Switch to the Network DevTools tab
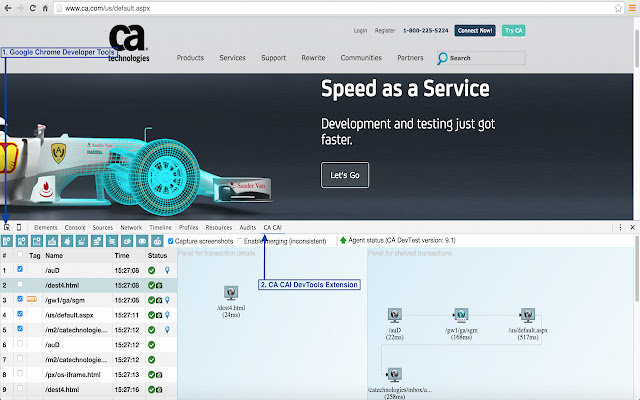640x400 pixels. coord(131,227)
